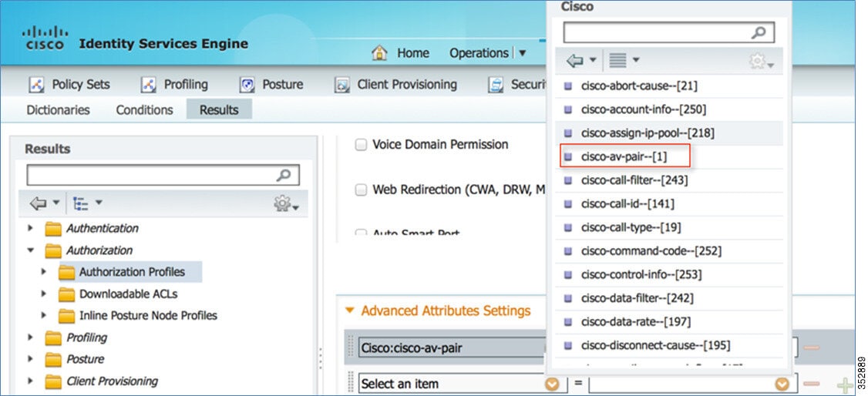Screen dimensions: 868x396
Task: Click the Cisco popup search magnifier icon
Action: [x=759, y=33]
